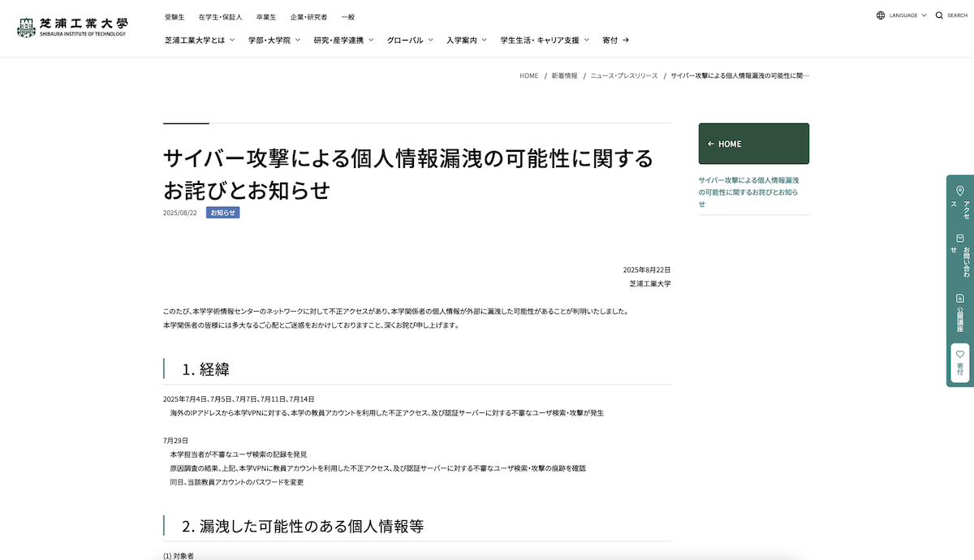Click the アクセス map pin icon
The image size is (974, 560).
coord(960,191)
